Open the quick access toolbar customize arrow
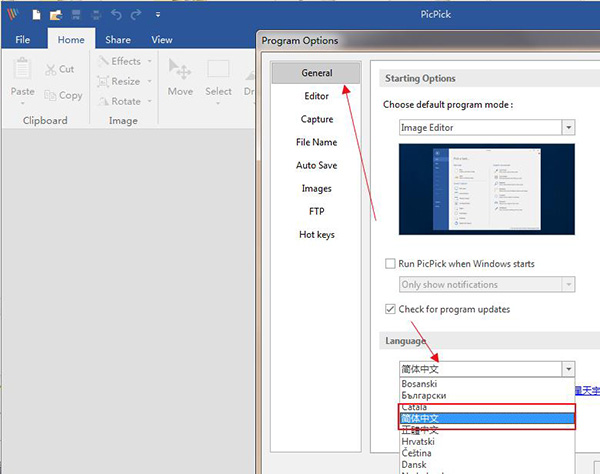The width and height of the screenshot is (600, 474). coord(158,15)
